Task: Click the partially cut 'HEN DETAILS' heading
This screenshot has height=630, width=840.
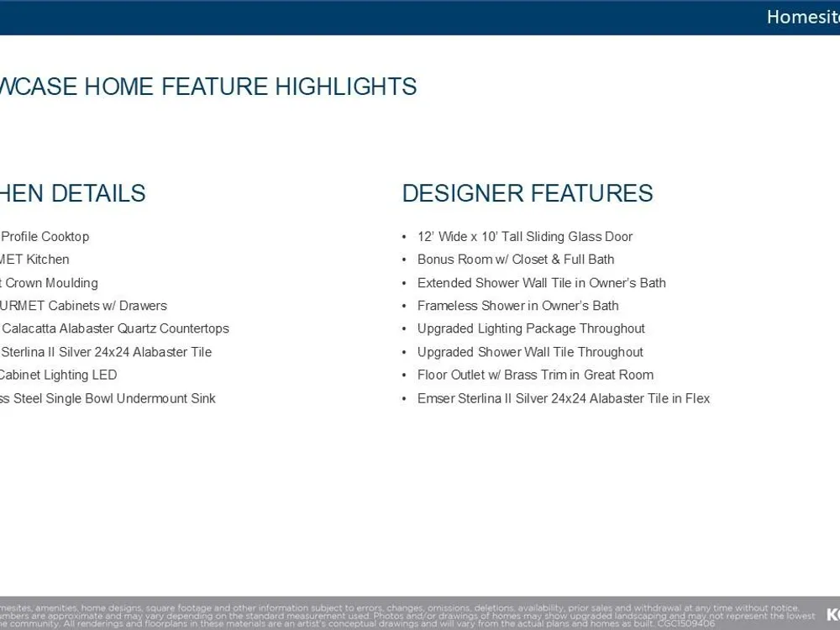Action: point(72,193)
